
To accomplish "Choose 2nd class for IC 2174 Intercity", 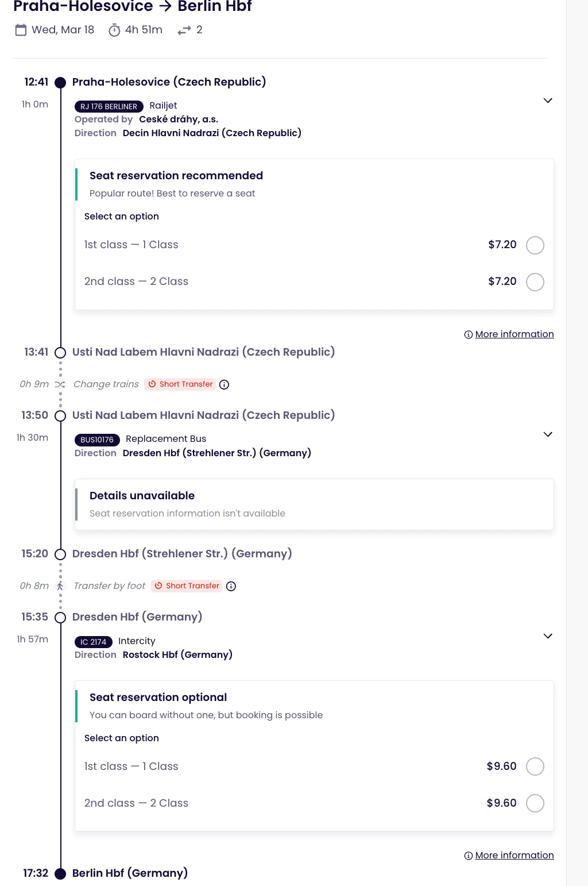I will (x=535, y=803).
